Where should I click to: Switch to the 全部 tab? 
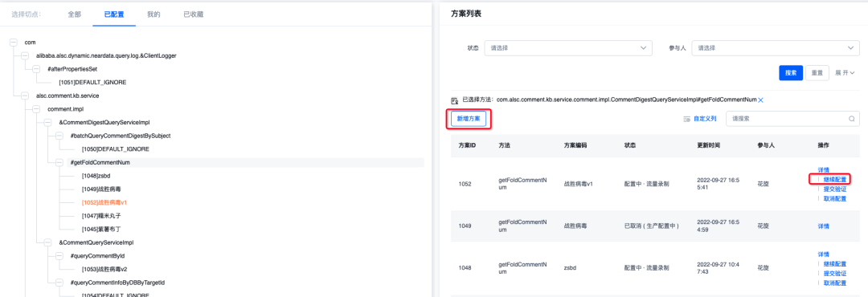coord(74,14)
